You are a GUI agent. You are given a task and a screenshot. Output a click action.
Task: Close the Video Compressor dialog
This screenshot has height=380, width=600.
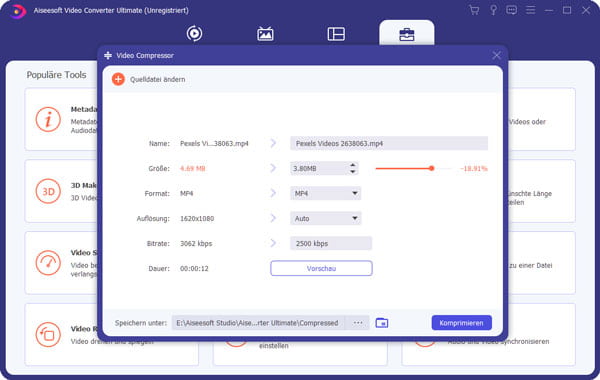[496, 55]
